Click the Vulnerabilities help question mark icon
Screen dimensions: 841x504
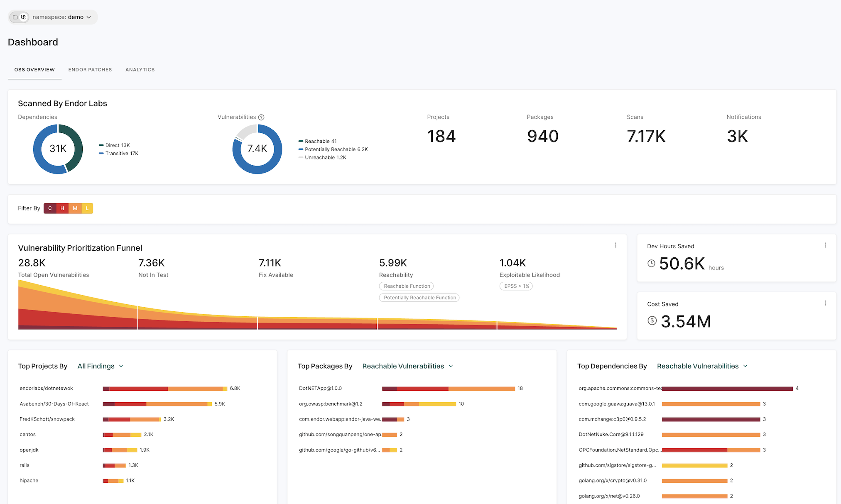click(261, 117)
